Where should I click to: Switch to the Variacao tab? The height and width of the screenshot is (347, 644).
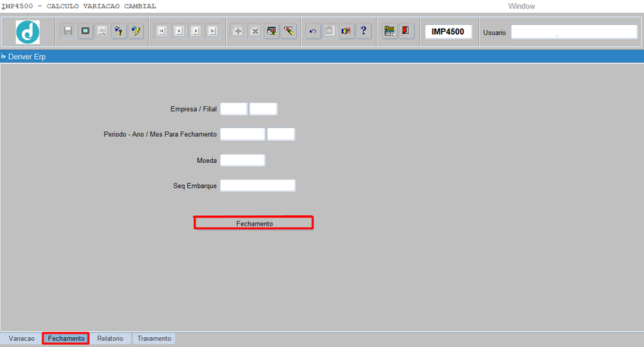[21, 339]
